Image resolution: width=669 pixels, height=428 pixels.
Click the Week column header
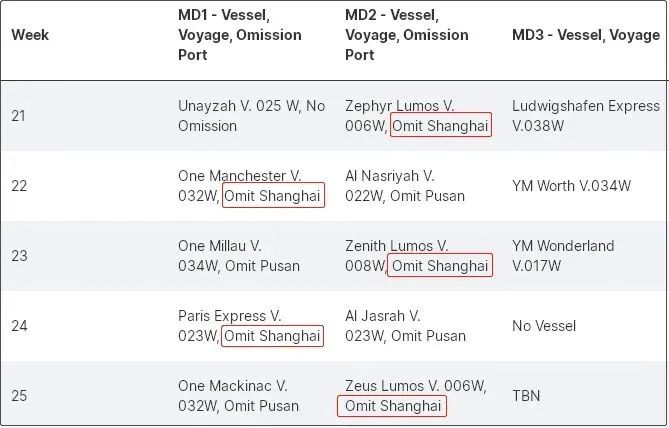[x=30, y=35]
